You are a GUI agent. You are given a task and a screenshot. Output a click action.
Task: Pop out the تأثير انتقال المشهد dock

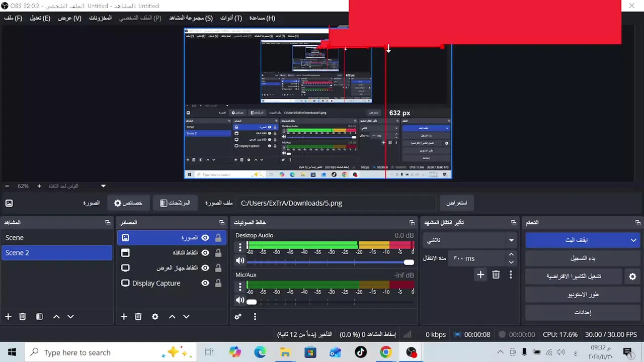click(514, 222)
